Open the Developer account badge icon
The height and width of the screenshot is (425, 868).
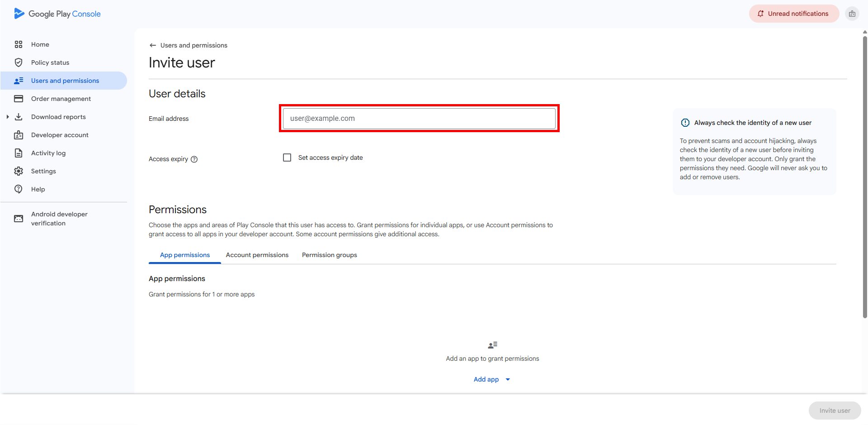point(19,135)
